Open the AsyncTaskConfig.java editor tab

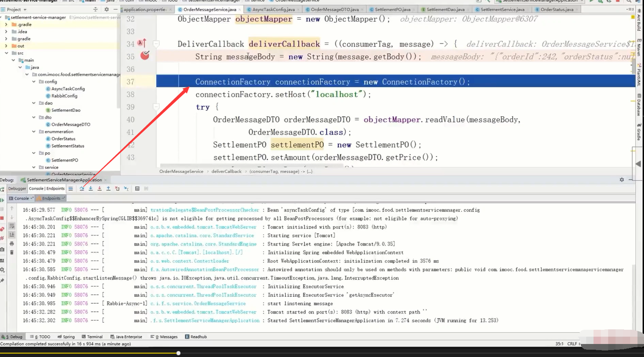pos(273,9)
